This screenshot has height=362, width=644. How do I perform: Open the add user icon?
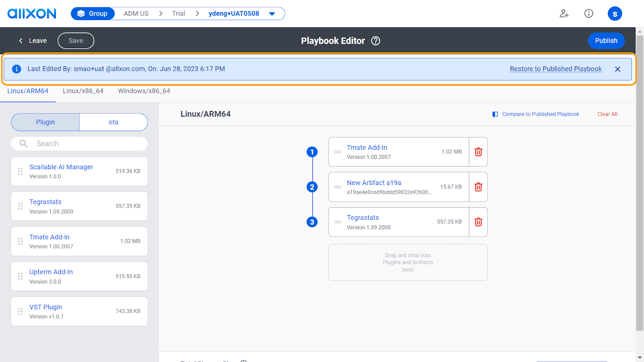pos(564,14)
